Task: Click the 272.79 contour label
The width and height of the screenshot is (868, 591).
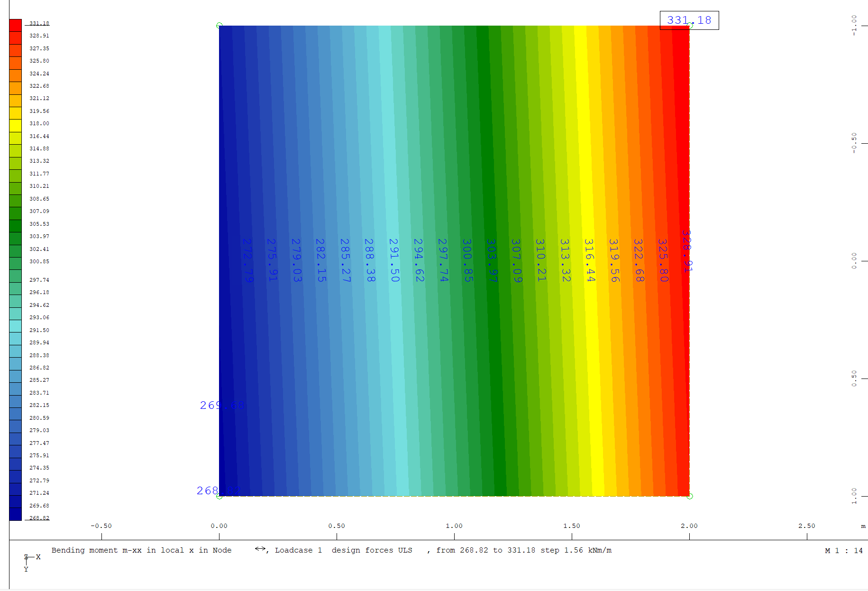Action: pos(247,260)
